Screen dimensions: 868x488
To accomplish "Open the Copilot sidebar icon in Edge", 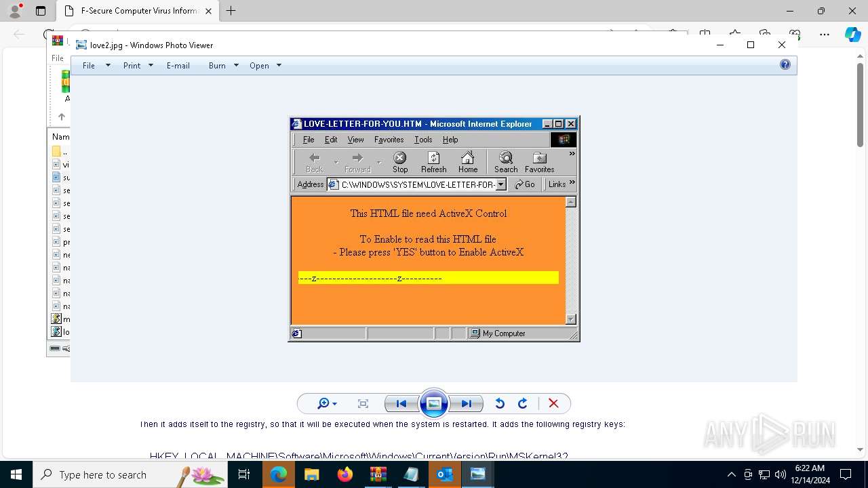I will [x=853, y=34].
